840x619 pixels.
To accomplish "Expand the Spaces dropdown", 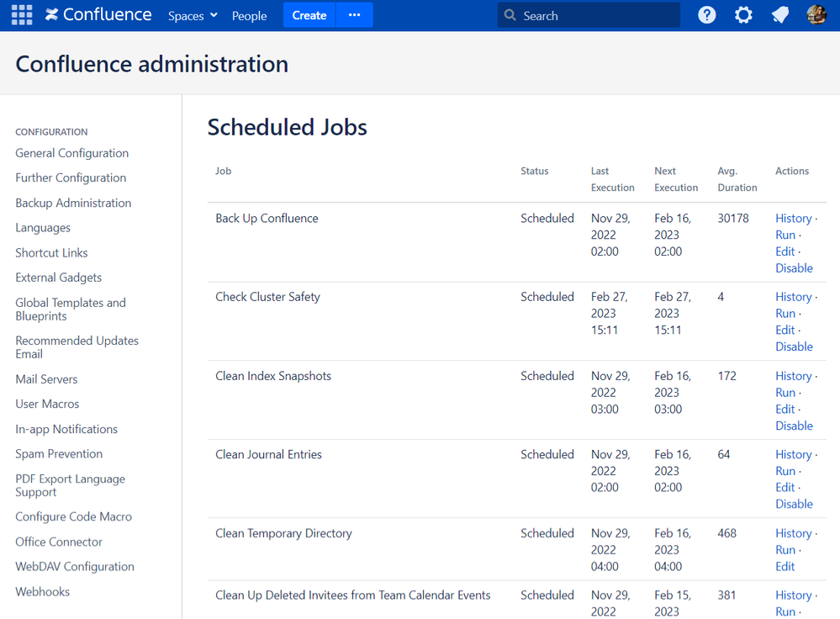I will click(193, 16).
